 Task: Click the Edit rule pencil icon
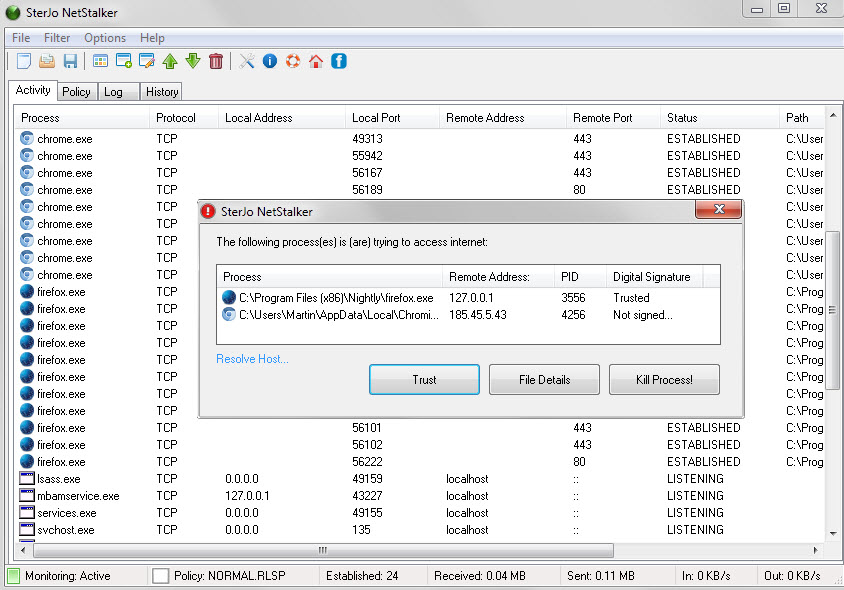pos(146,61)
